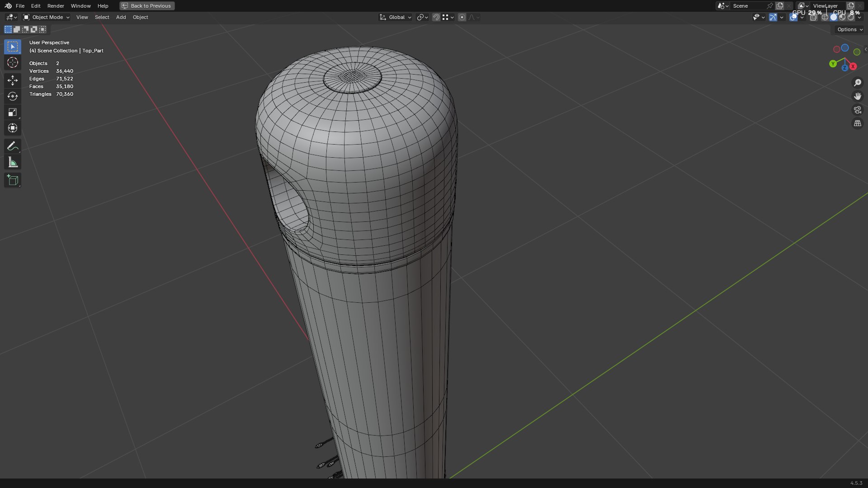Open the File menu
The width and height of the screenshot is (868, 488).
click(x=20, y=6)
